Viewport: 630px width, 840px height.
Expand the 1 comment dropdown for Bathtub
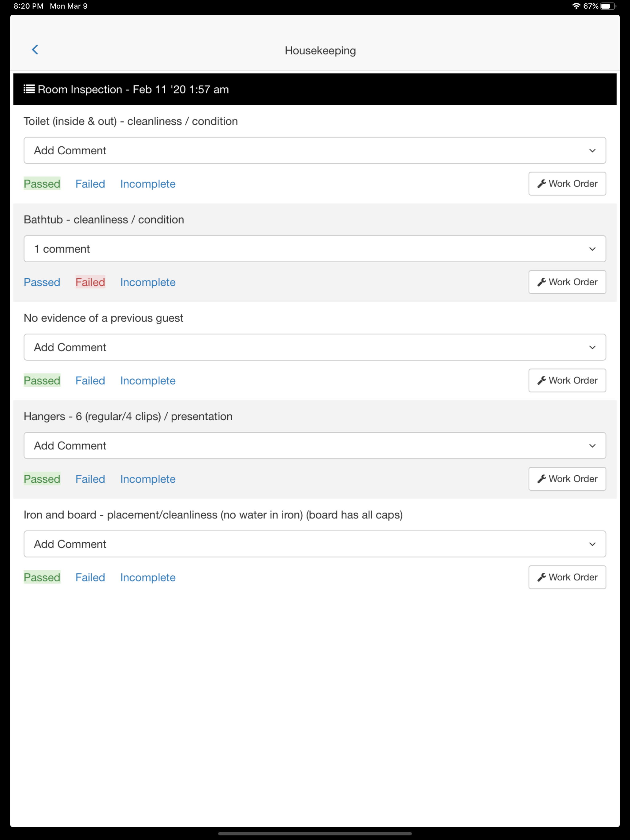[315, 249]
